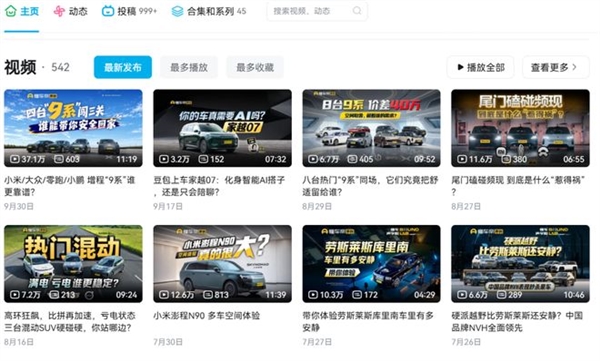Click danmaku icon beside 380
The height and width of the screenshot is (361, 600).
tap(506, 159)
